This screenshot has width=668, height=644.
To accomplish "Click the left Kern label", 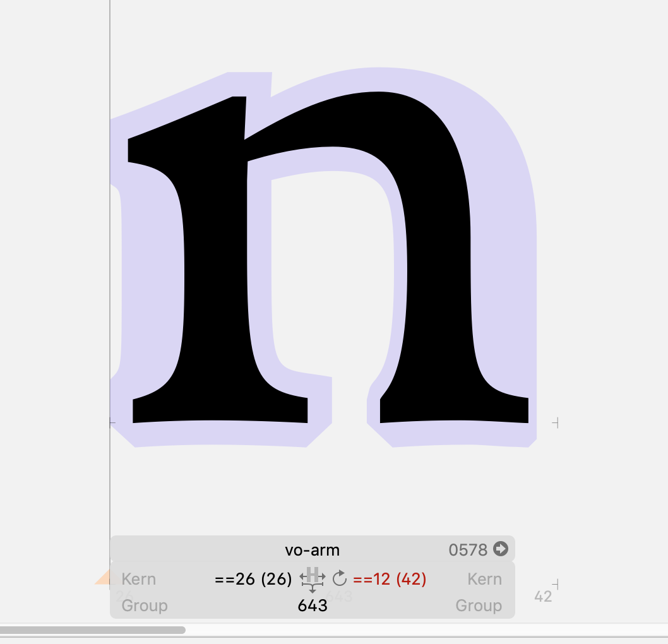I will click(x=138, y=579).
